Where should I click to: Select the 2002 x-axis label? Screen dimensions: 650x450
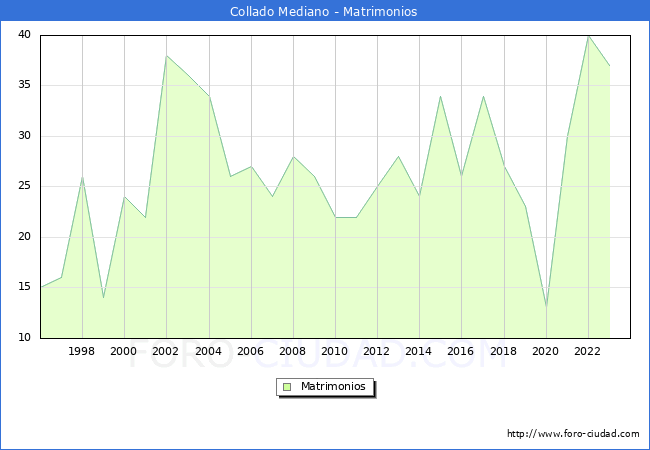(165, 351)
